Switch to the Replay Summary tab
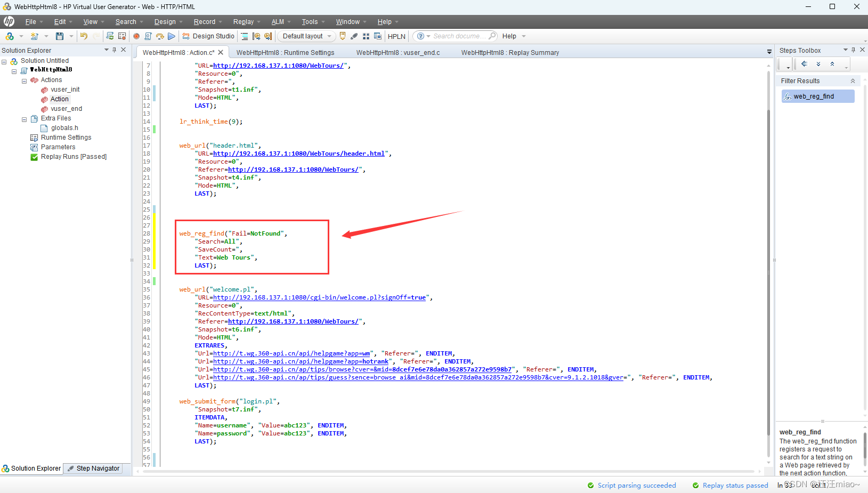This screenshot has height=493, width=868. [510, 53]
